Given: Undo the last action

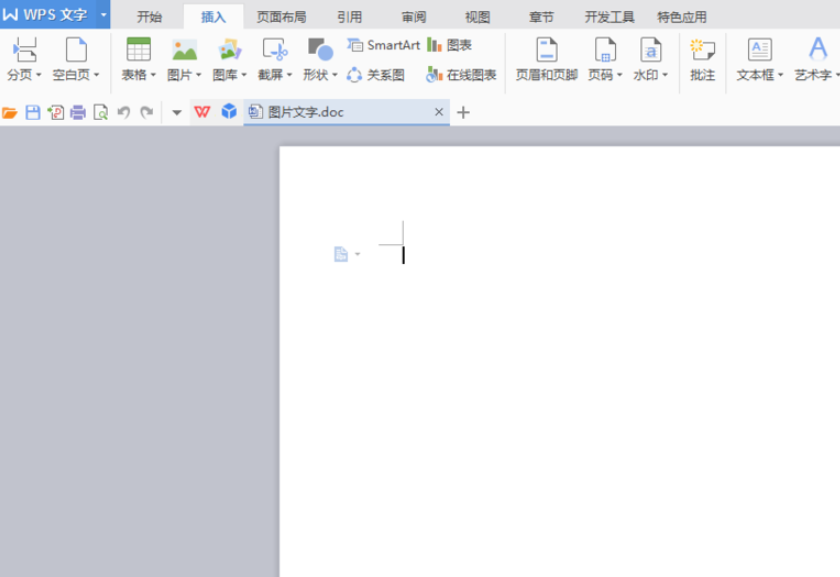Looking at the screenshot, I should point(124,113).
